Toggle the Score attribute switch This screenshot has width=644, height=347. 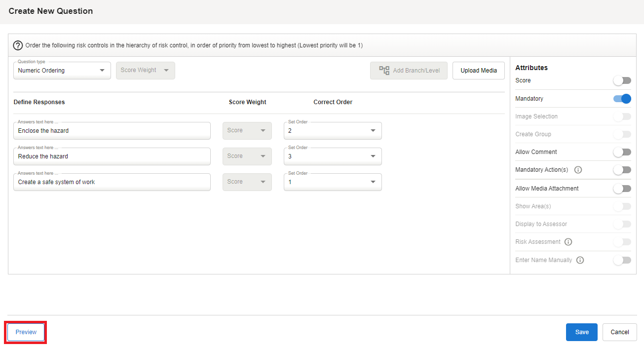(x=622, y=80)
